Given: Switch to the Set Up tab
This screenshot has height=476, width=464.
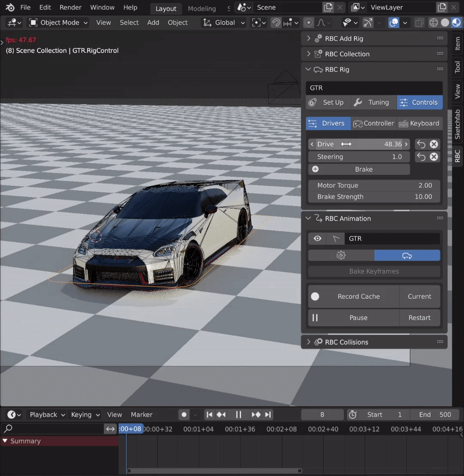Looking at the screenshot, I should pos(328,102).
